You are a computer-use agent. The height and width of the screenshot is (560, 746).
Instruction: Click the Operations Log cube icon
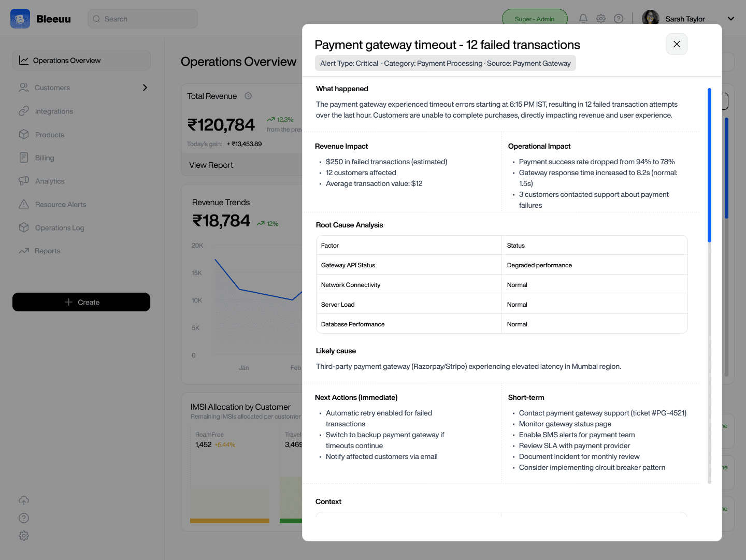[24, 227]
